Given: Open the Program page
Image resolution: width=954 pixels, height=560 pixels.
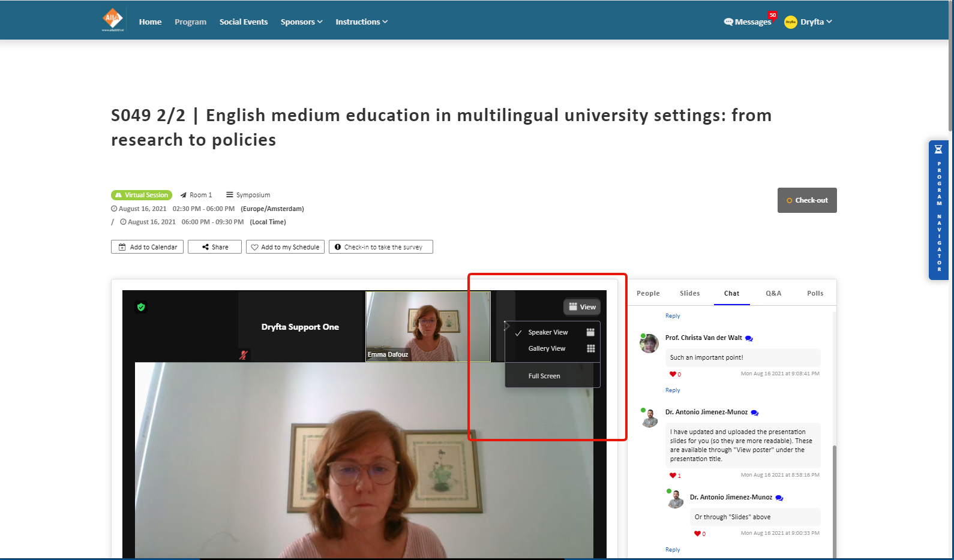Looking at the screenshot, I should [190, 22].
